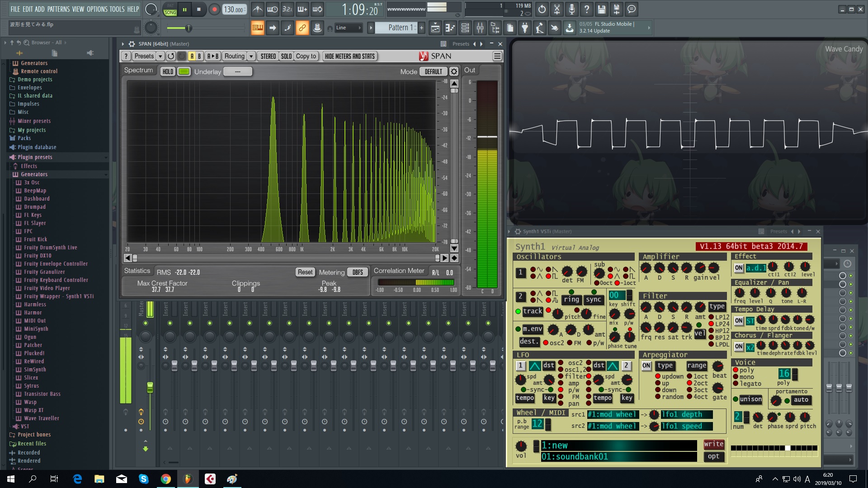Open the audio editor (scissors icon)
The image size is (868, 488).
pyautogui.click(x=557, y=9)
